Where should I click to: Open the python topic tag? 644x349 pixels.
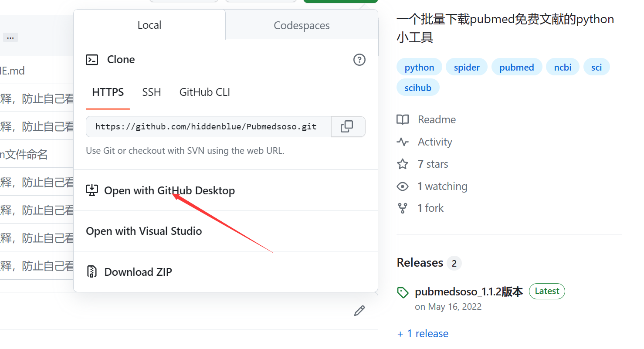419,67
